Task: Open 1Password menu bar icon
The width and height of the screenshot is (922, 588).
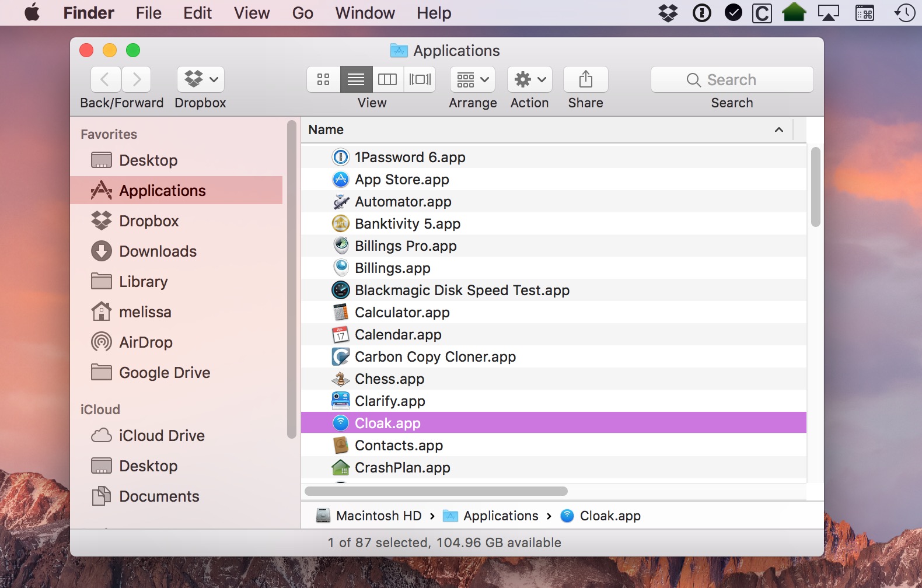Action: click(701, 12)
